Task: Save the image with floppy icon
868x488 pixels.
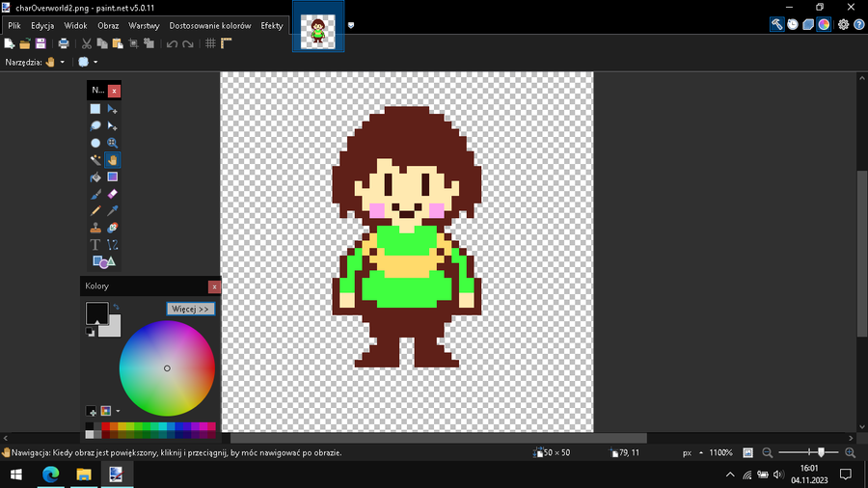Action: (41, 43)
